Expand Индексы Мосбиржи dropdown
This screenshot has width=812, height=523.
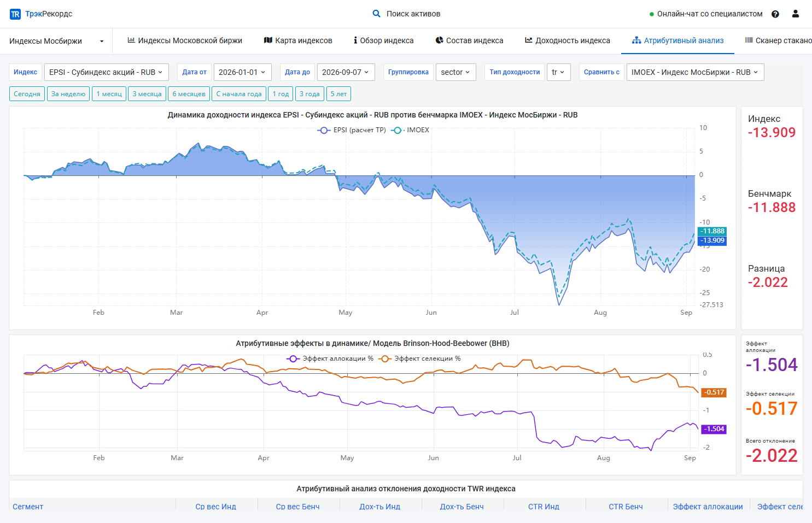[56, 41]
